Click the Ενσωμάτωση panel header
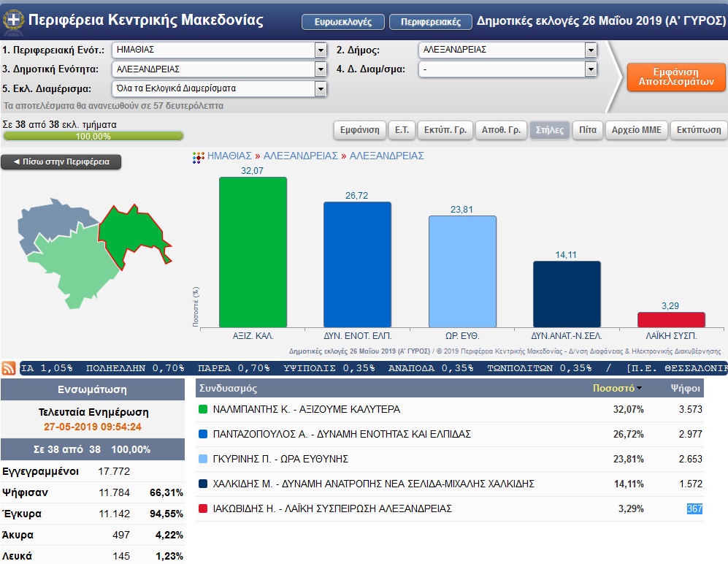This screenshot has width=728, height=564. [x=93, y=389]
